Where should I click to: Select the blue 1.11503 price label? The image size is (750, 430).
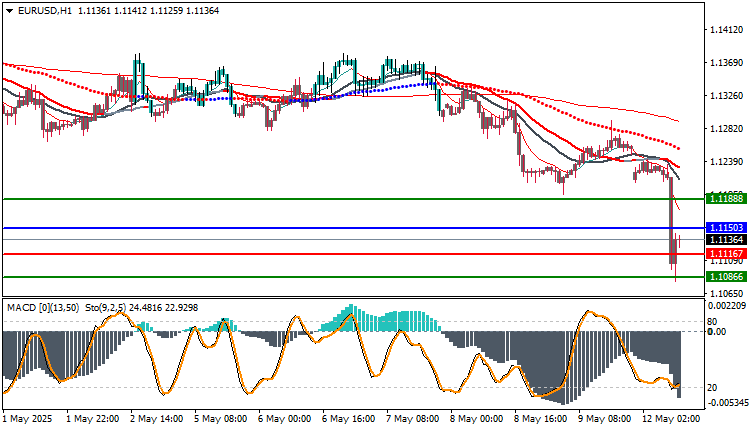point(726,228)
